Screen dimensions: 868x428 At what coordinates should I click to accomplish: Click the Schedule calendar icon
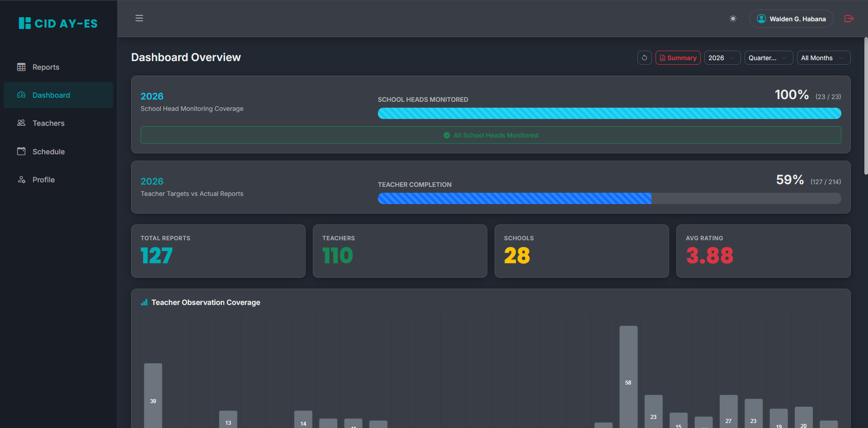click(x=21, y=151)
